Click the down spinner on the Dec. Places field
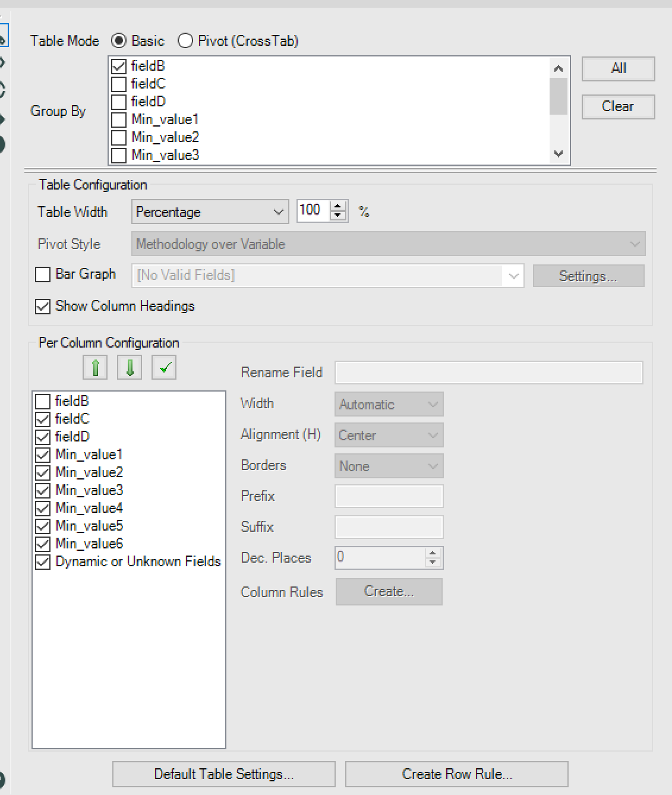 [433, 561]
